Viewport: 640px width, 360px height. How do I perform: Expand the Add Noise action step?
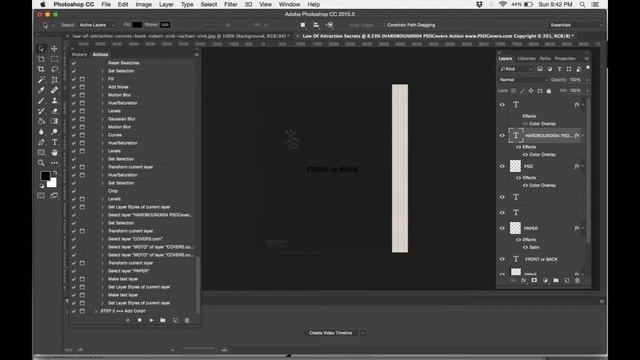[x=102, y=87]
